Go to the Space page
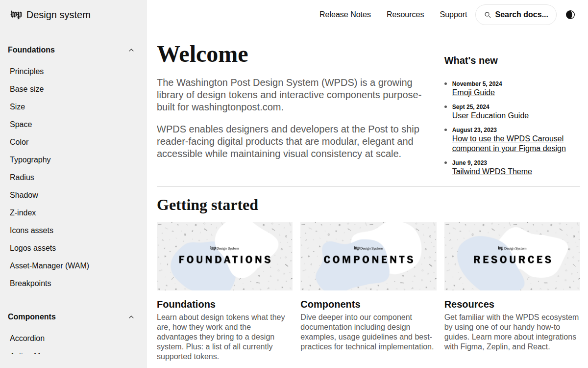 pos(21,125)
